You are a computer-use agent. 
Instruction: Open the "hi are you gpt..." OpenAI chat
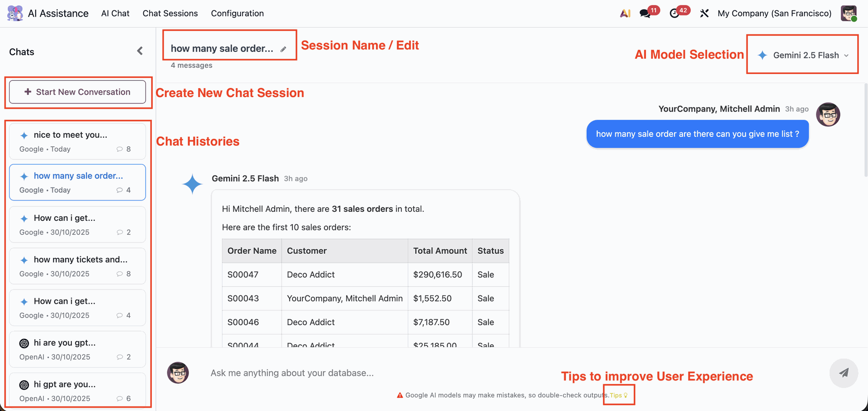77,349
